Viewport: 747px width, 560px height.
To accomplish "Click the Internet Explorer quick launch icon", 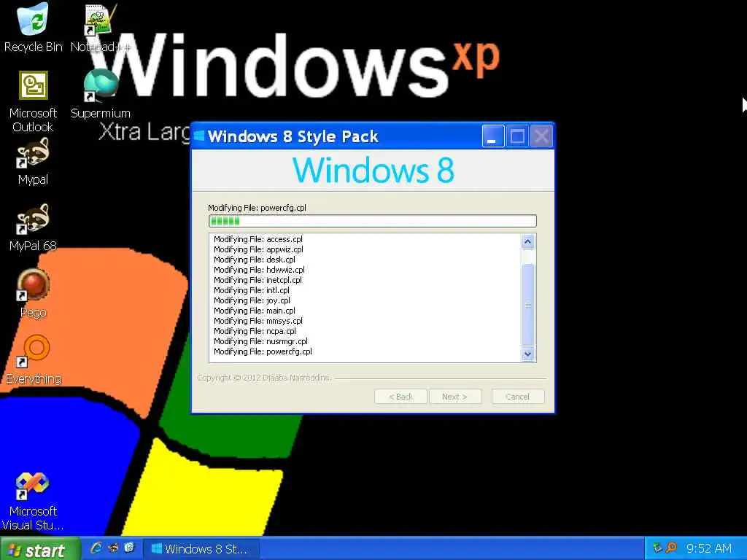I will [96, 548].
